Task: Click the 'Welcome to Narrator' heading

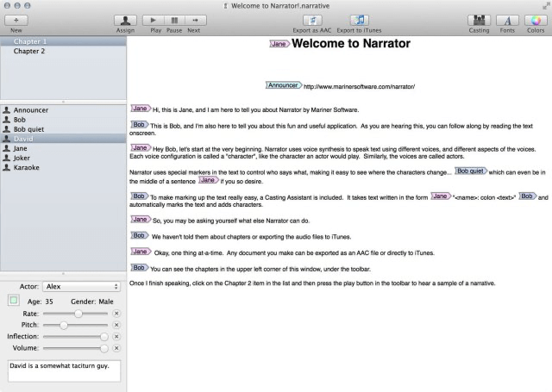Action: click(351, 44)
